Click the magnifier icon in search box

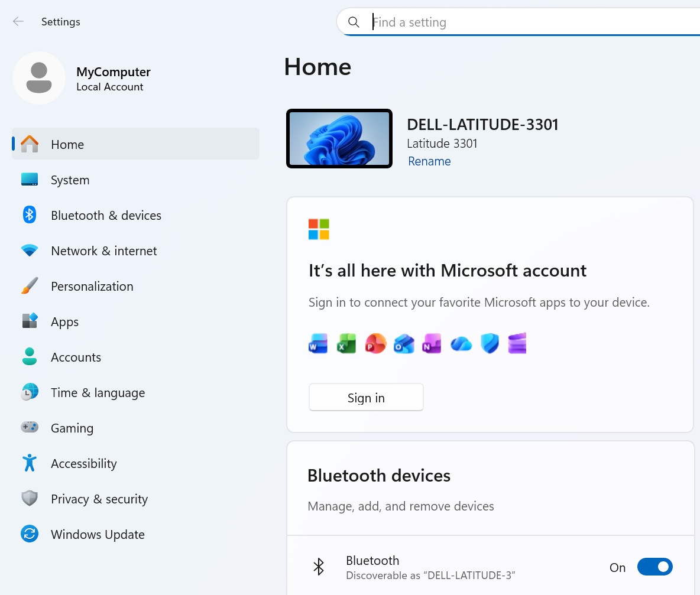point(354,22)
